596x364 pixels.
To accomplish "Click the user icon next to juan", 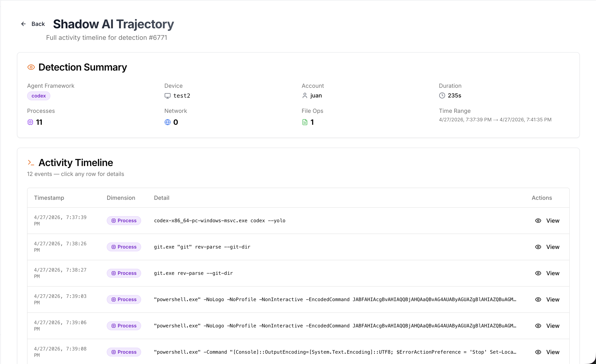I will tap(305, 96).
